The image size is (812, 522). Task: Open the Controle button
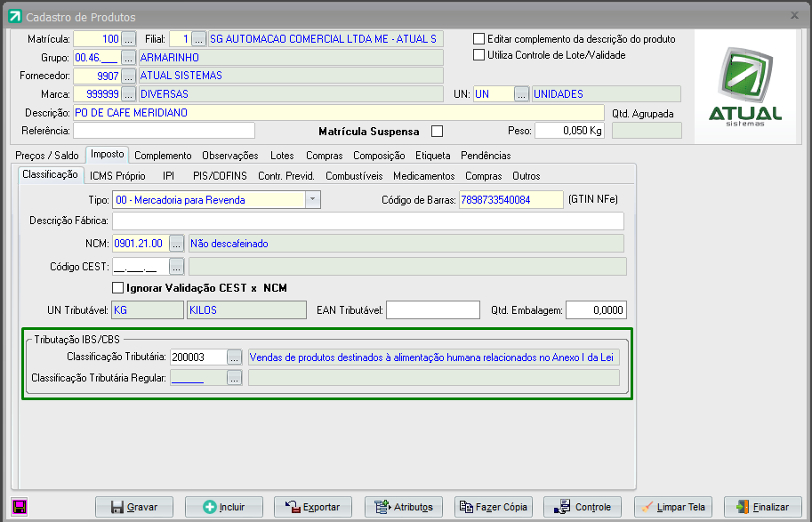click(583, 507)
